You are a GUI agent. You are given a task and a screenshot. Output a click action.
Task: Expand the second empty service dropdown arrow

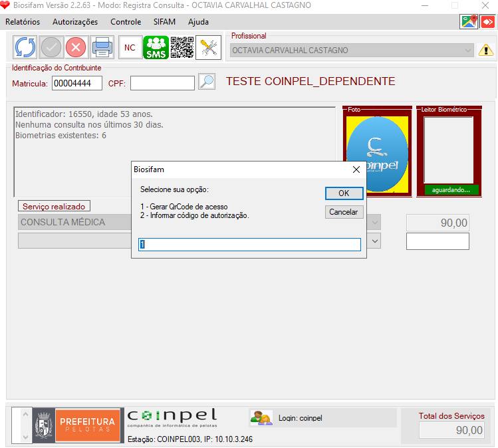pyautogui.click(x=375, y=241)
